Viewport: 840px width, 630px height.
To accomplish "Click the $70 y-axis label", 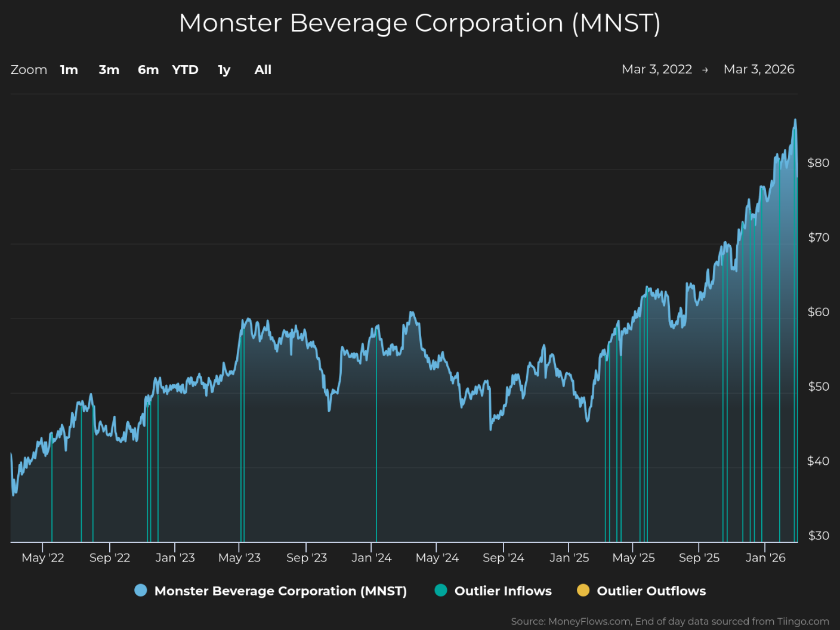I will coord(818,237).
